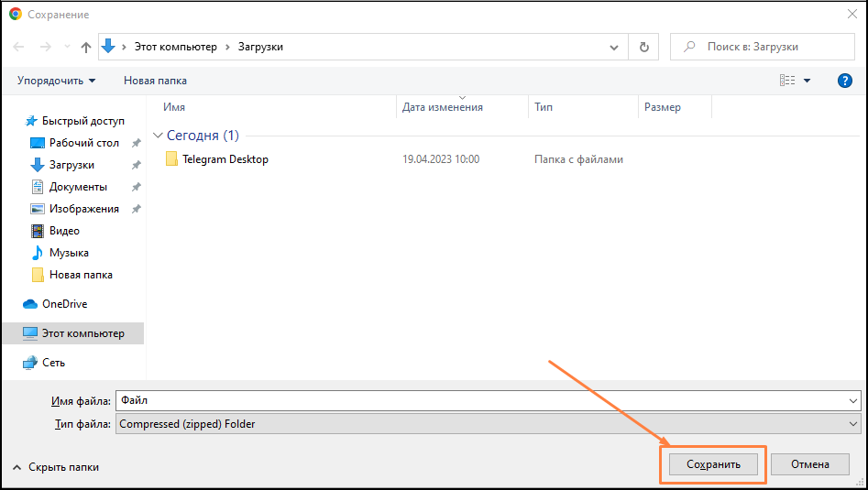Click the Refresh icon beside address bar
The height and width of the screenshot is (490, 868).
(x=644, y=47)
